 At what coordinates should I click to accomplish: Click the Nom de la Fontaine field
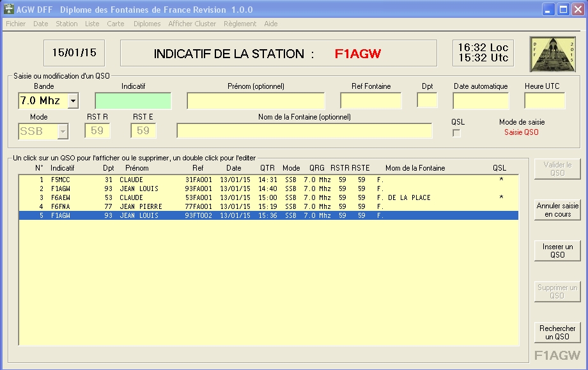pyautogui.click(x=304, y=131)
